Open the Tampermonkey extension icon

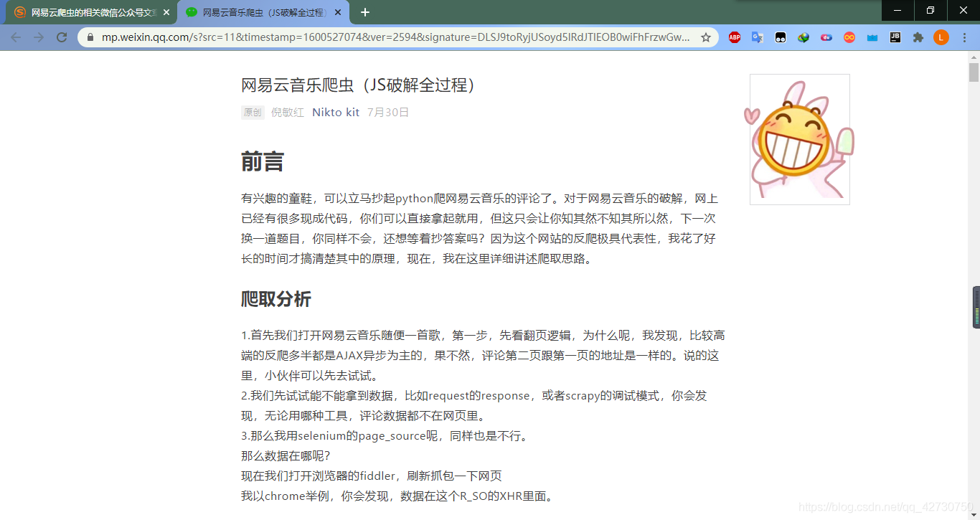(781, 37)
